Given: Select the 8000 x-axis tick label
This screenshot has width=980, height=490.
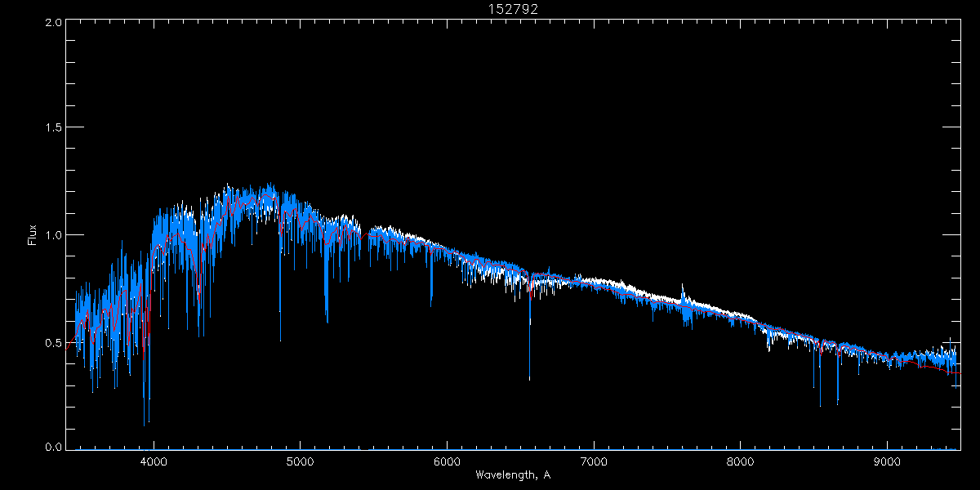Looking at the screenshot, I should tap(741, 461).
